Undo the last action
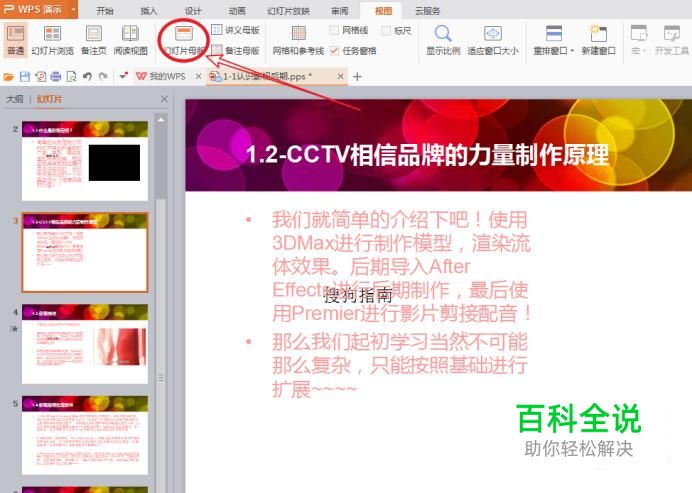 87,77
